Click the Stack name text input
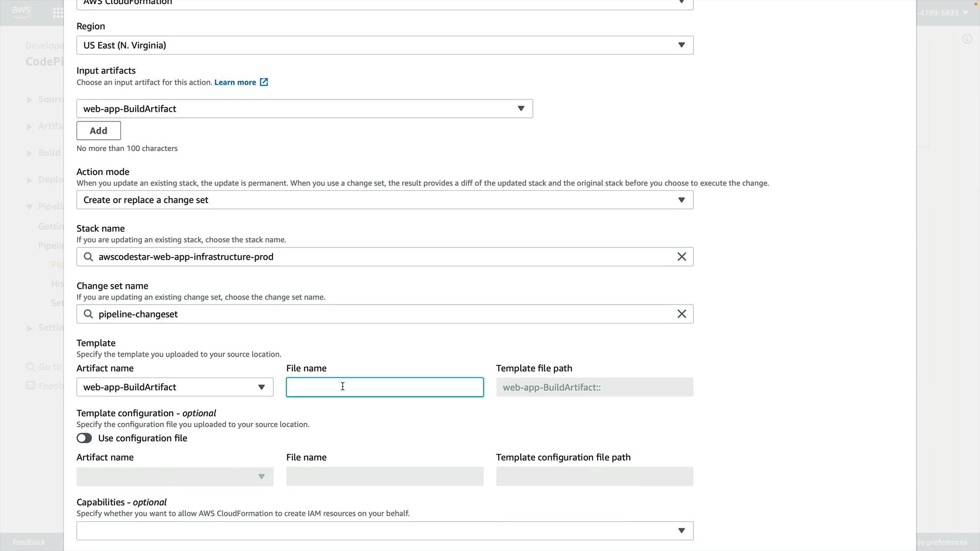980x551 pixels. [383, 257]
